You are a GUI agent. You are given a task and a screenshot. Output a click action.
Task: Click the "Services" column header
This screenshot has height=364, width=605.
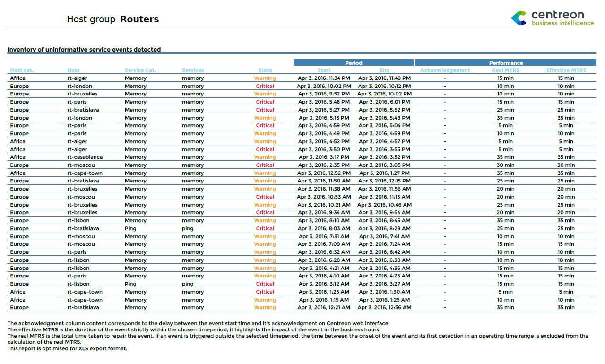pyautogui.click(x=193, y=70)
